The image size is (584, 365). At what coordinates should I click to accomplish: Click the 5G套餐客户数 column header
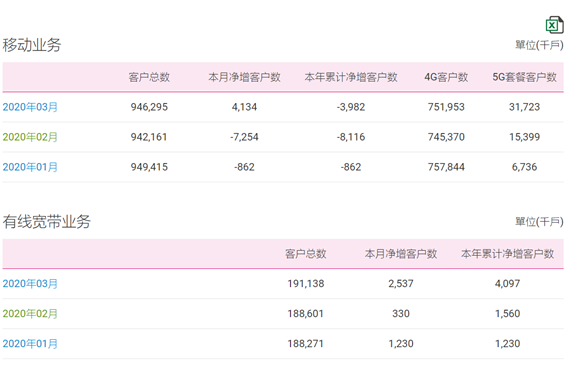pos(524,77)
